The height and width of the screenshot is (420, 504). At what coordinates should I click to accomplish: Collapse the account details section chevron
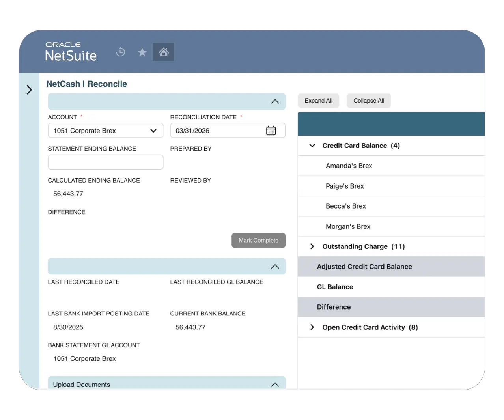tap(275, 101)
